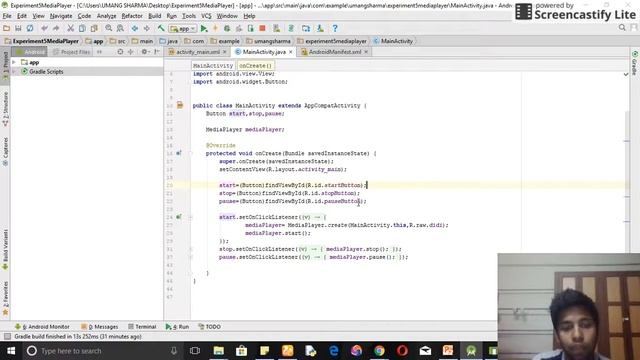Open the Messages tool window
Viewport: 640px width, 360px height.
pyautogui.click(x=100, y=327)
